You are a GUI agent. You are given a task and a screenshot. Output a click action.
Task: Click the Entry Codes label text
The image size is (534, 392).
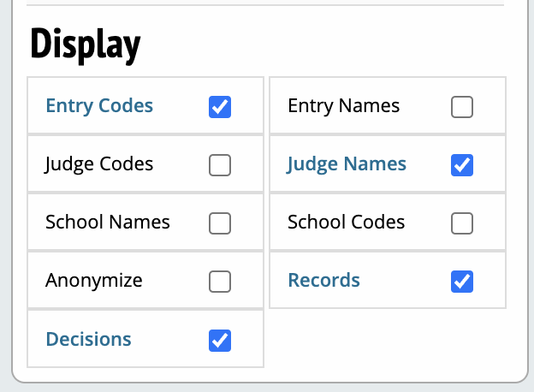(x=99, y=106)
